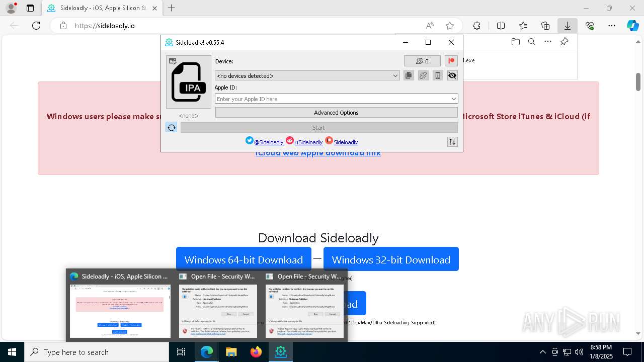Click the Twitter bird icon
This screenshot has width=644, height=362.
249,140
